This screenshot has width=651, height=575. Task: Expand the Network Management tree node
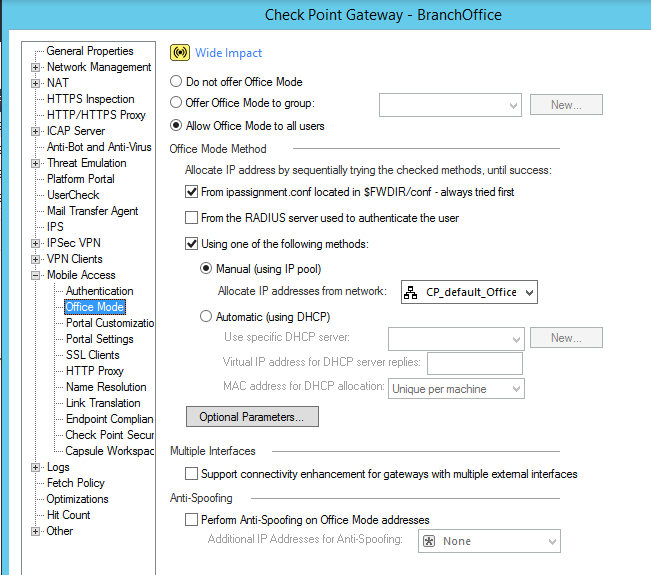[36, 67]
